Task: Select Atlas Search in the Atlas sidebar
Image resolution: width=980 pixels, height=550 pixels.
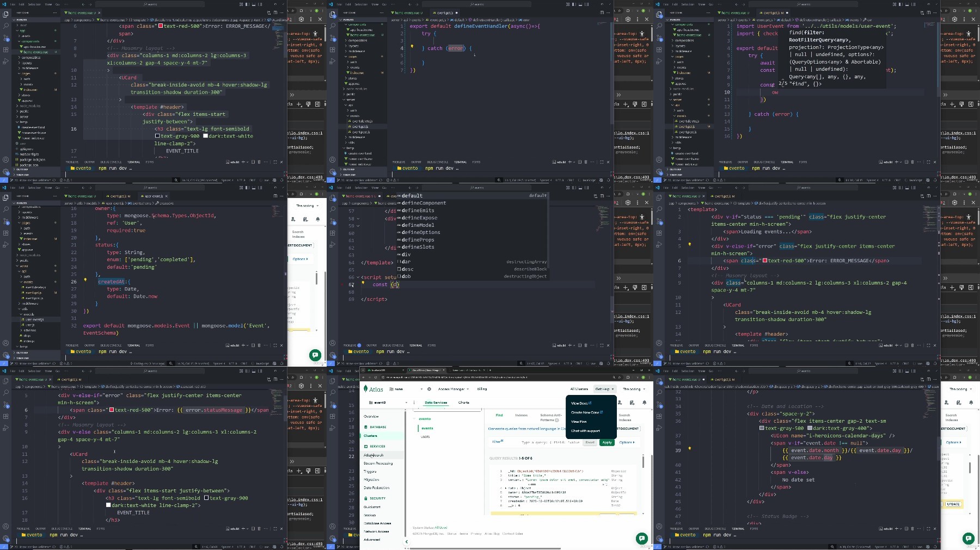Action: 374,455
